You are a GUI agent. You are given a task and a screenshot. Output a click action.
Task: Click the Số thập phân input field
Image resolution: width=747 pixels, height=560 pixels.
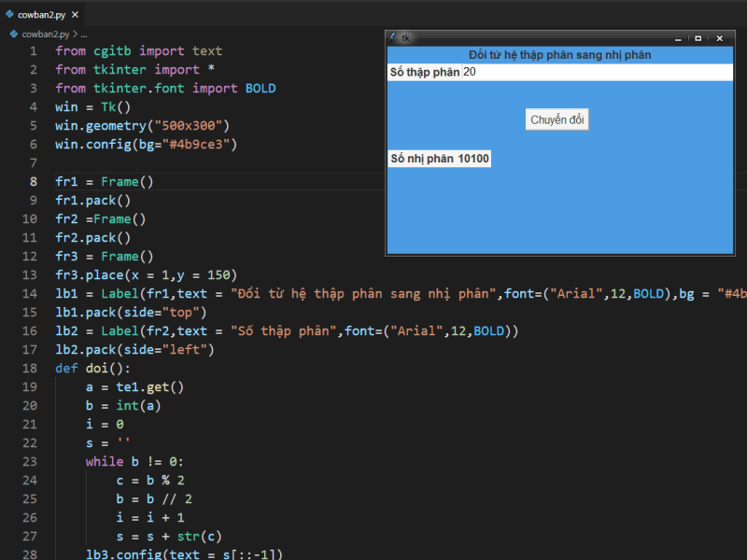[x=596, y=72]
